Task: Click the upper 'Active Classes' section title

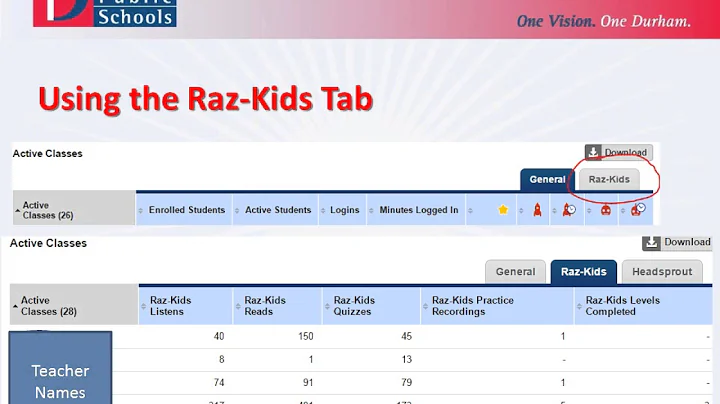Action: 47,154
